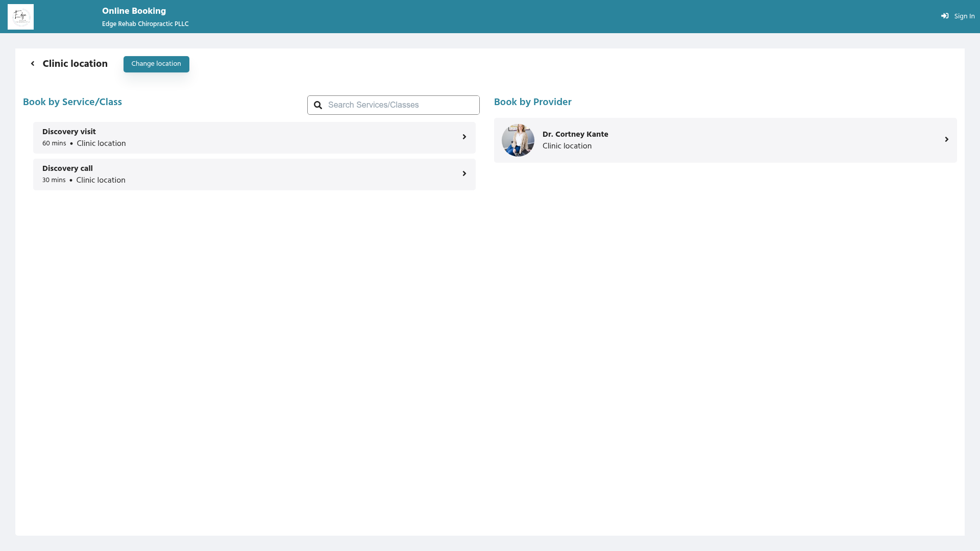Select the Discovery call service title

(67, 168)
